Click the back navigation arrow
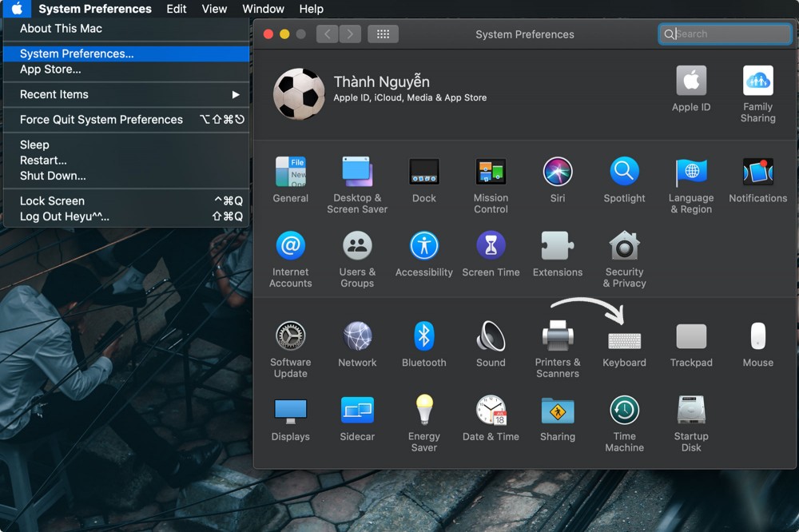Screen dimensions: 799x532 327,34
